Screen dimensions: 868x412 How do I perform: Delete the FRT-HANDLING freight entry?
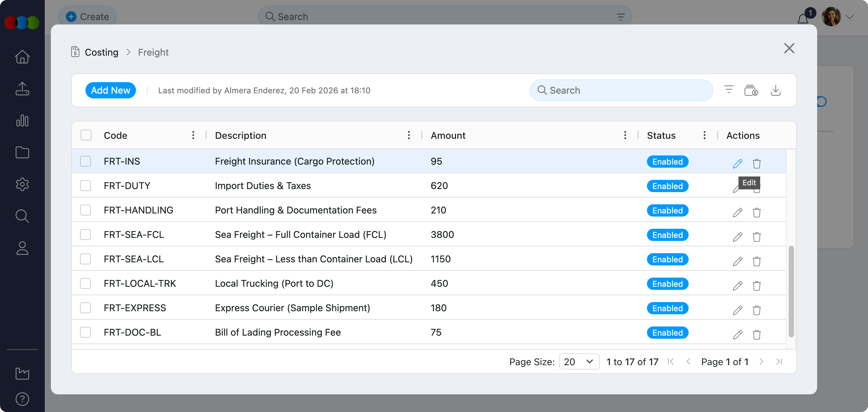pyautogui.click(x=756, y=213)
